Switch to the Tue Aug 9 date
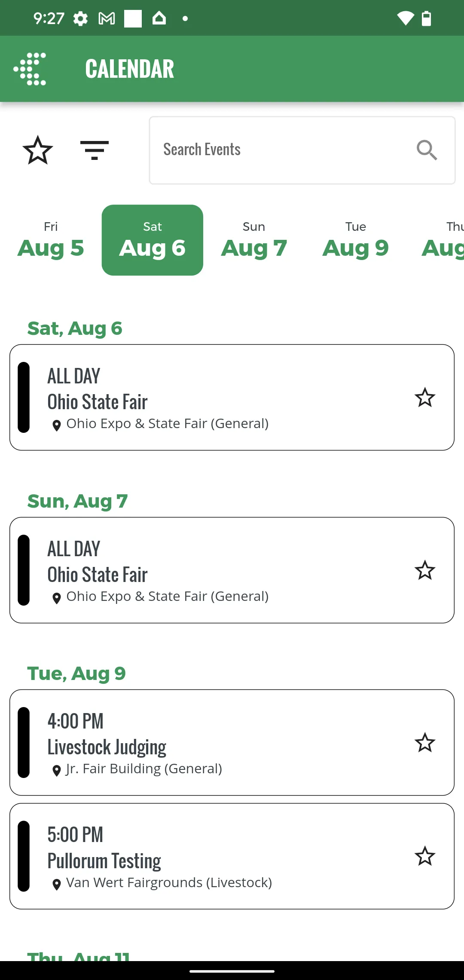464x980 pixels. point(356,240)
